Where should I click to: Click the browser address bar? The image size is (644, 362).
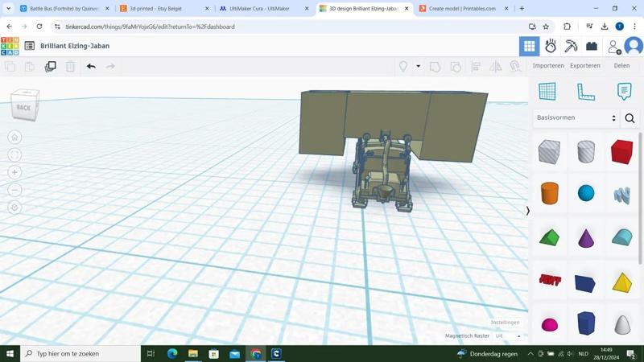tap(294, 27)
